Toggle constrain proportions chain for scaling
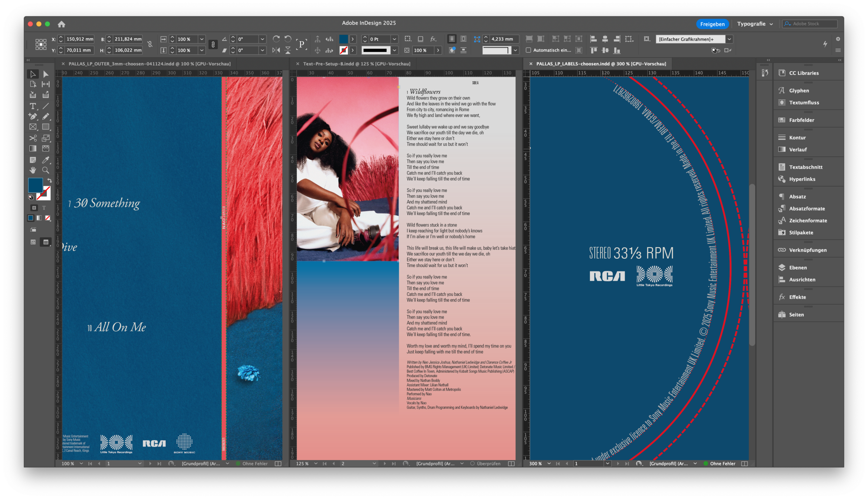Image resolution: width=868 pixels, height=499 pixels. (213, 45)
